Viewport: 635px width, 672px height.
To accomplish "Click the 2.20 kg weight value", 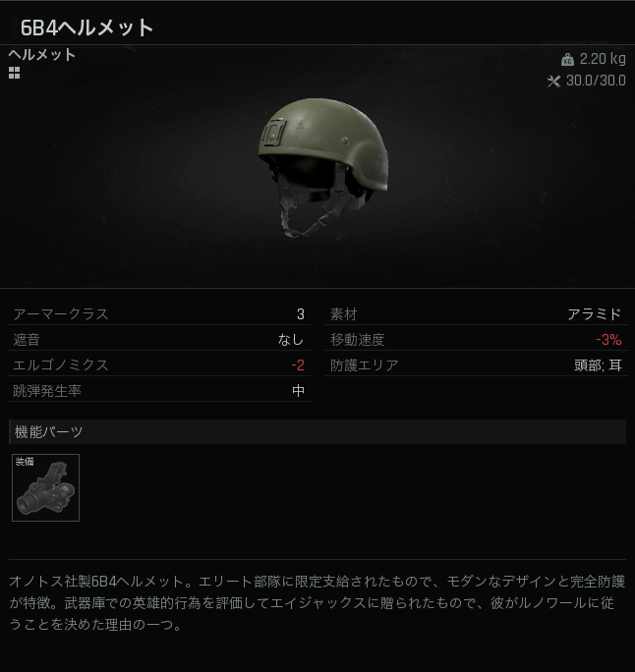I will click(603, 59).
